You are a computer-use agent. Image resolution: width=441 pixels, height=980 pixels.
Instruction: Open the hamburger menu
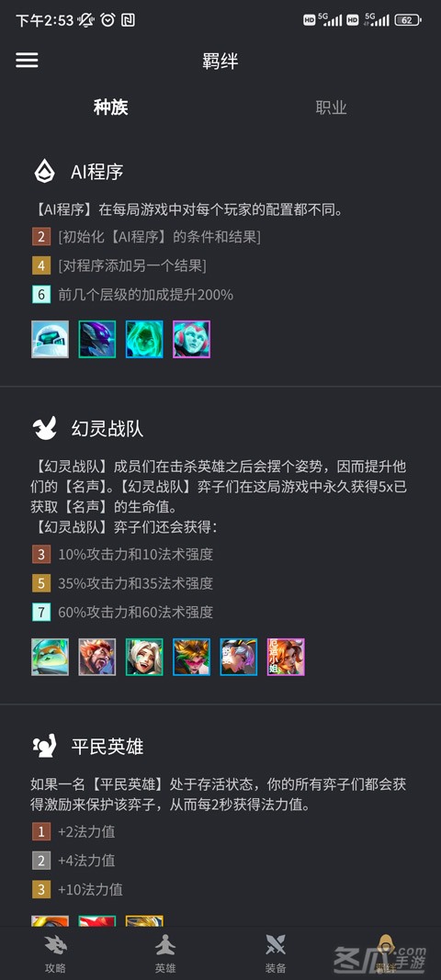[x=27, y=60]
